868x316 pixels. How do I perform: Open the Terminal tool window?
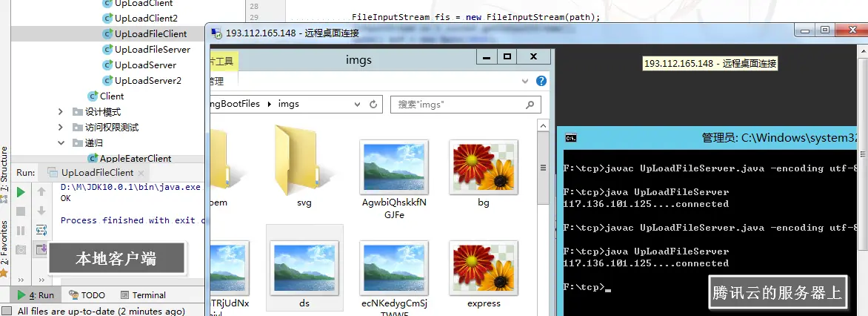[x=142, y=295]
